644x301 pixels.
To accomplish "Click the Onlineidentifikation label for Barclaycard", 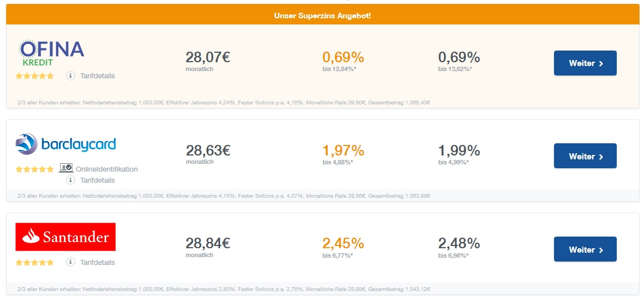I will pyautogui.click(x=107, y=169).
